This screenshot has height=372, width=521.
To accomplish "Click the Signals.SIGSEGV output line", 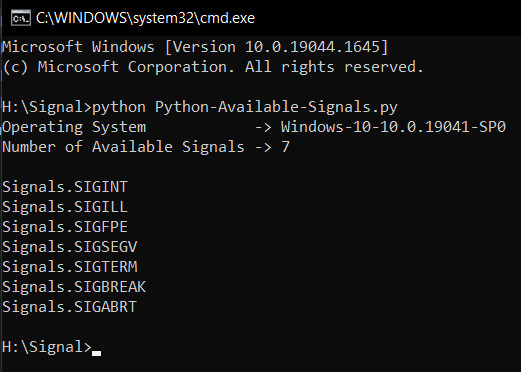I will pyautogui.click(x=69, y=247).
